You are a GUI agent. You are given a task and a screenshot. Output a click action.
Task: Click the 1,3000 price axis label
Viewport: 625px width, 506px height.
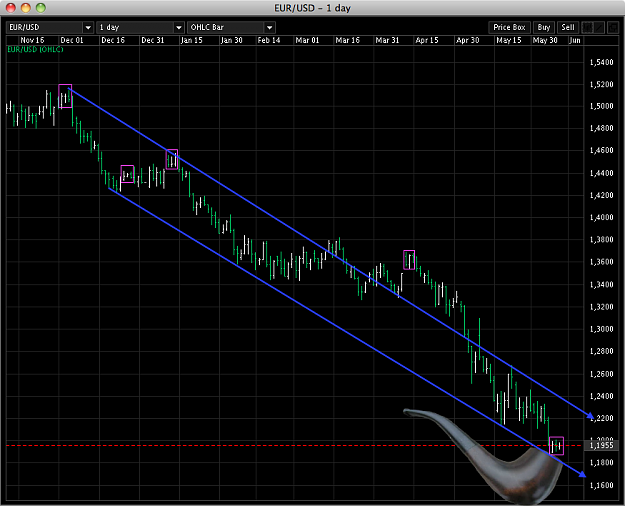coord(601,329)
